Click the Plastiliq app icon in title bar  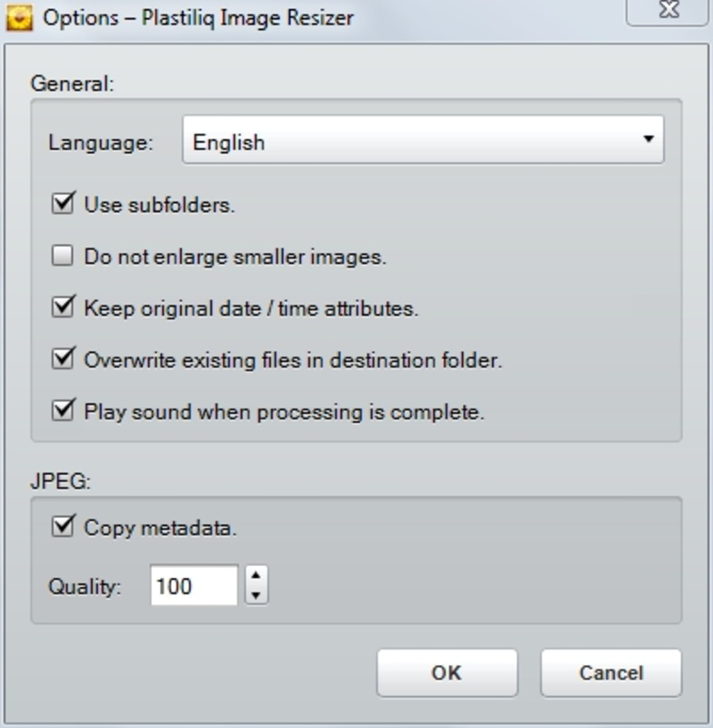point(19,18)
